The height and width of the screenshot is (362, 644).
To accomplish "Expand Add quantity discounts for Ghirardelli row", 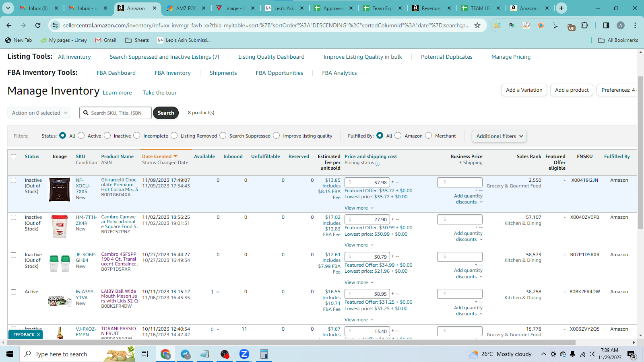I will 468,199.
